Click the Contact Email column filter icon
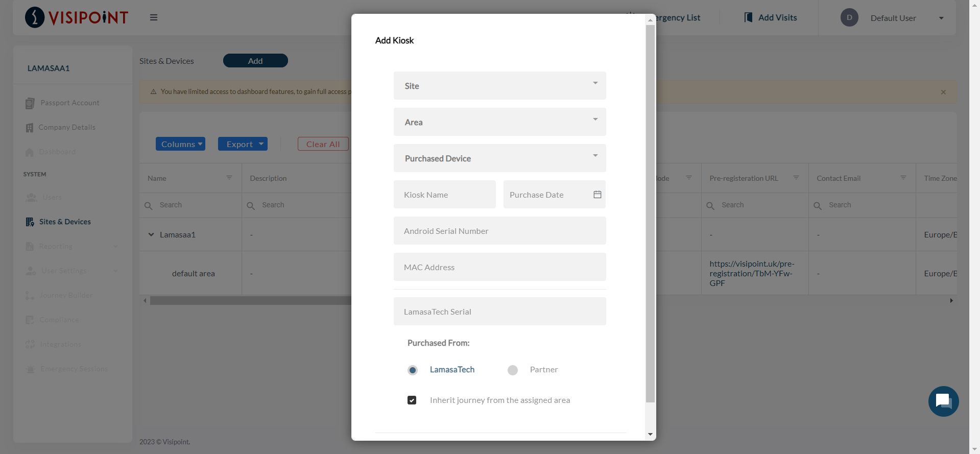 [903, 178]
